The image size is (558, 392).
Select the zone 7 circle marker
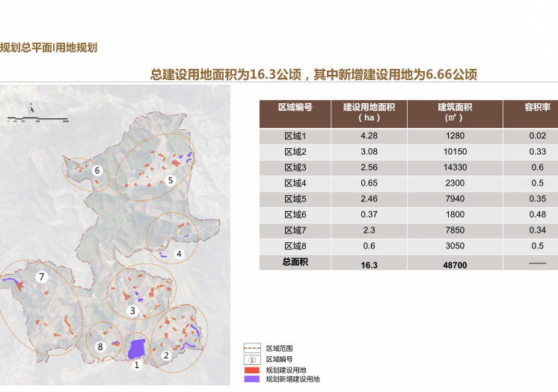click(42, 277)
